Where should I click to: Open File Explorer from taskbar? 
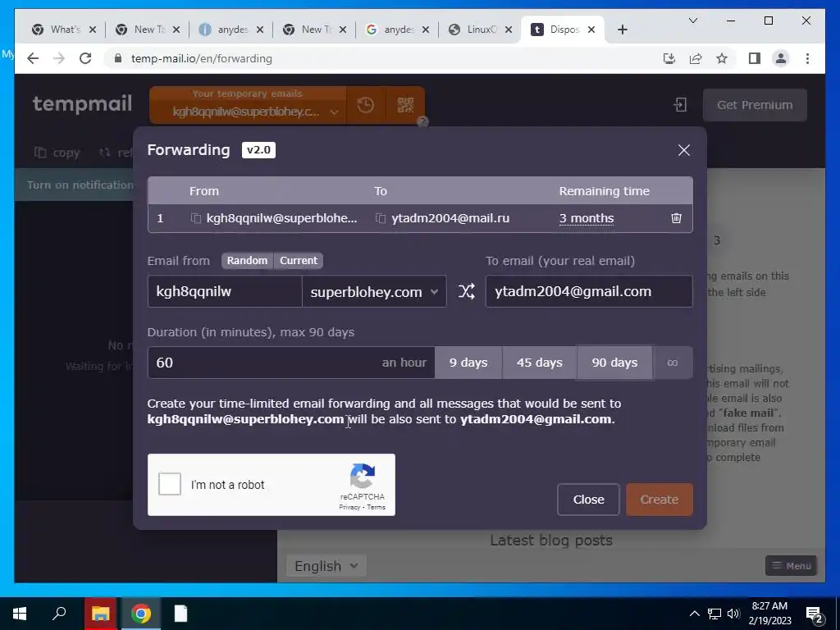coord(100,614)
